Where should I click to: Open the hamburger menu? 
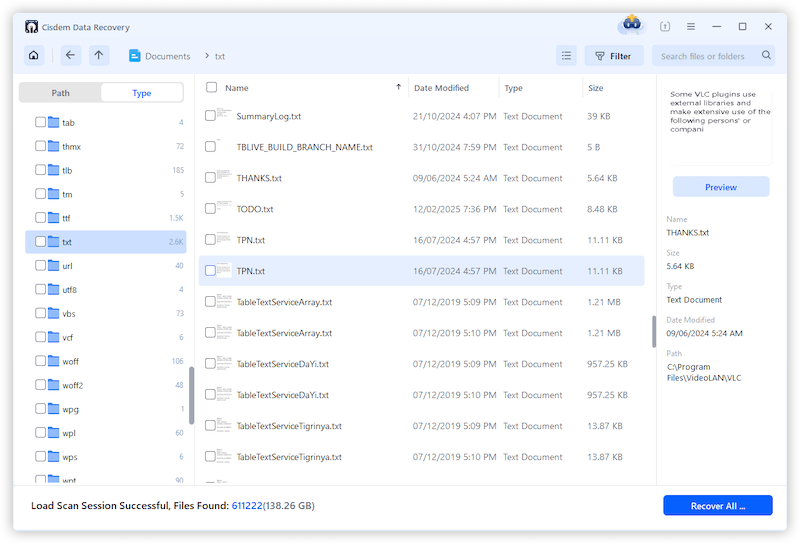691,27
